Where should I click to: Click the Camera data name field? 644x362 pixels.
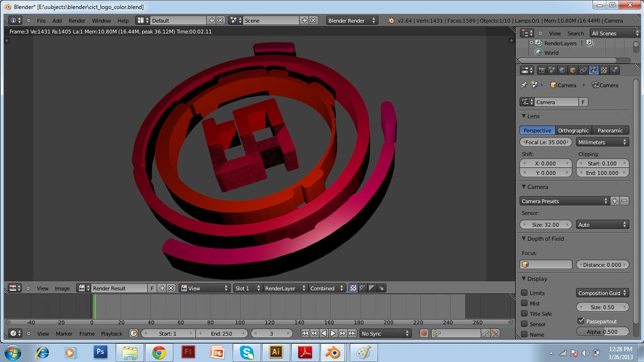(x=557, y=102)
